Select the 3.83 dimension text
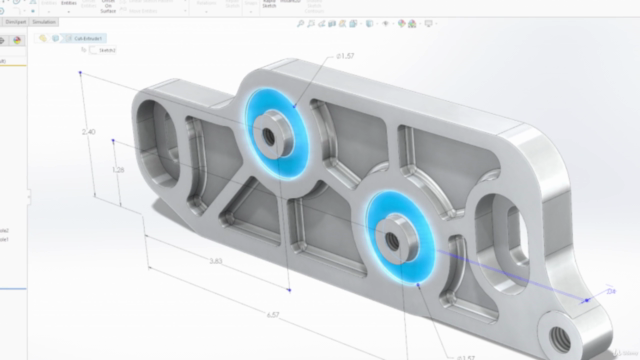This screenshot has width=640, height=360. click(216, 261)
